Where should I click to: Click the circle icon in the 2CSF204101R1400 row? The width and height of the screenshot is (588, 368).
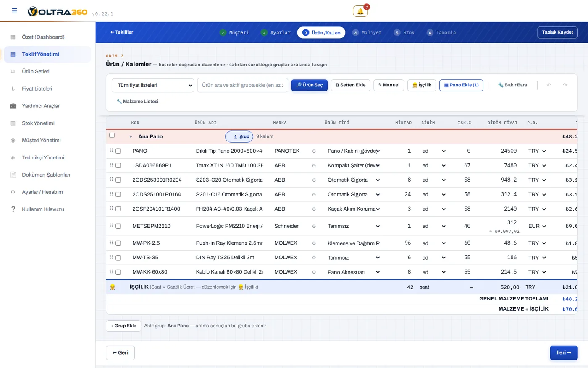coord(314,209)
